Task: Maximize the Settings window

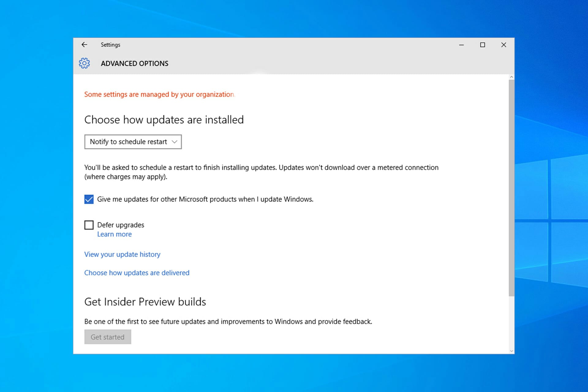Action: click(x=482, y=45)
